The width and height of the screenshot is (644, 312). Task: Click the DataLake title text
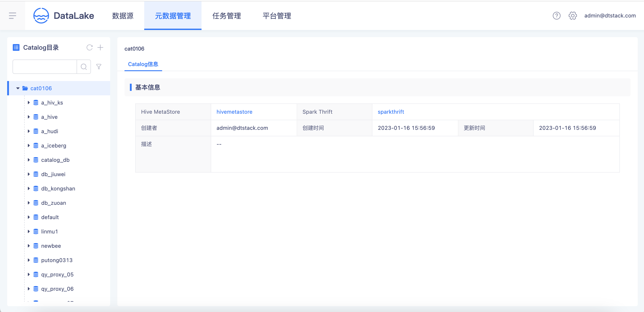(74, 16)
